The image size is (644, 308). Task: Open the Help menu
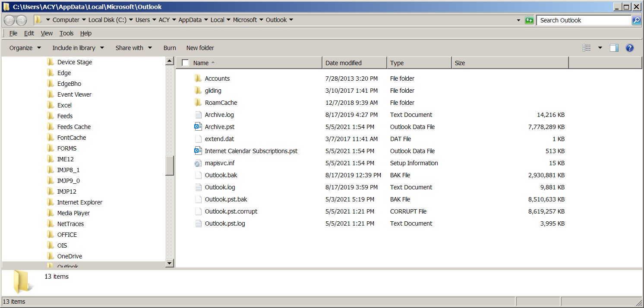(86, 33)
